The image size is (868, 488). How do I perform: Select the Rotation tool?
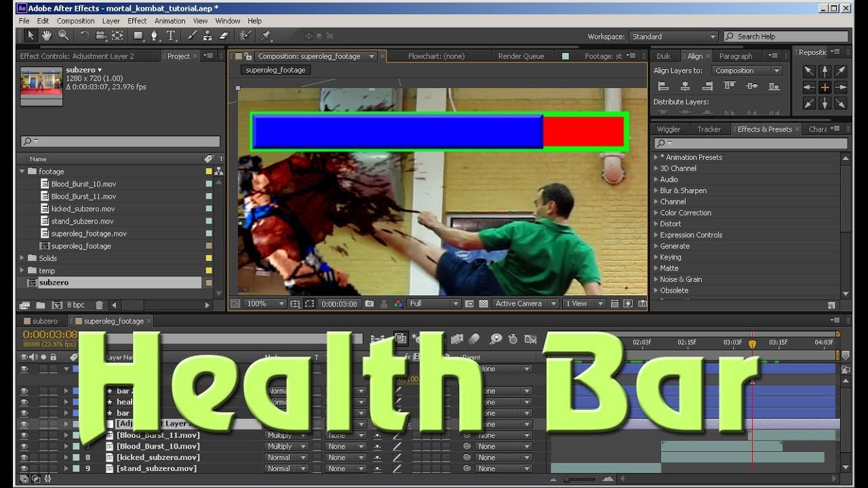[85, 36]
